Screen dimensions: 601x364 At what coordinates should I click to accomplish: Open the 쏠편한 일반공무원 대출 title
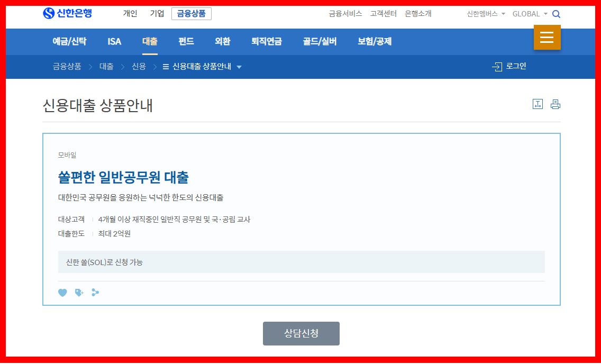tap(123, 177)
